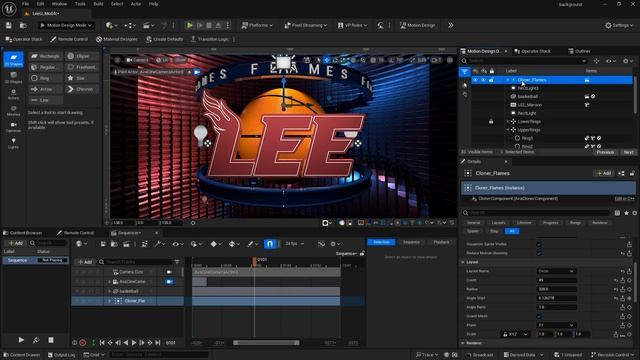
Task: Click the Next button in outliner
Action: coord(628,152)
